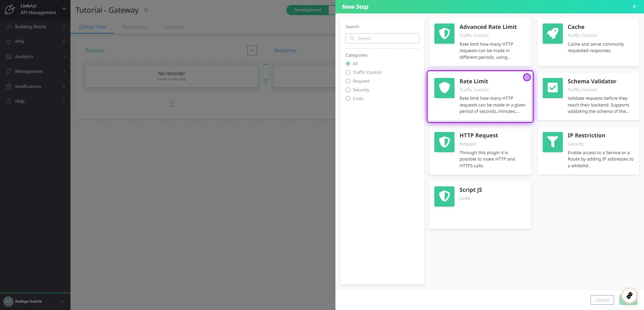Open Notifications via the envelope icon
Image resolution: width=644 pixels, height=310 pixels.
[x=8, y=86]
